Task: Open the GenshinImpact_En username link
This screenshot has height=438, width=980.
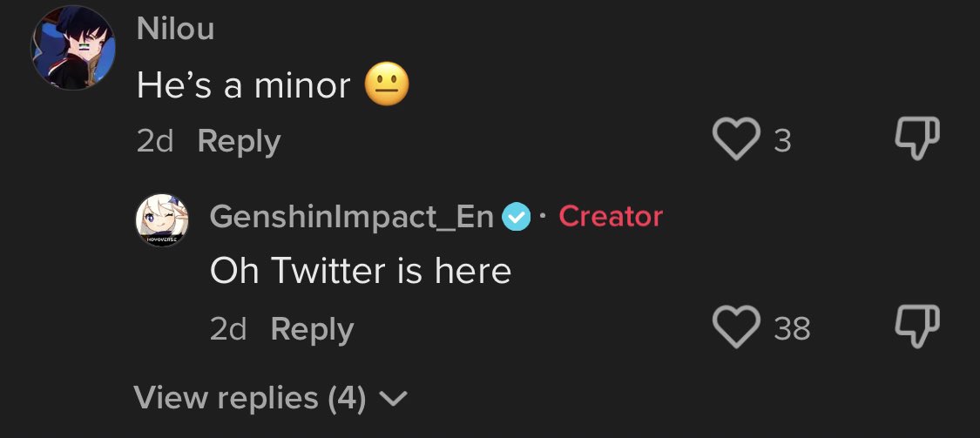Action: 352,216
